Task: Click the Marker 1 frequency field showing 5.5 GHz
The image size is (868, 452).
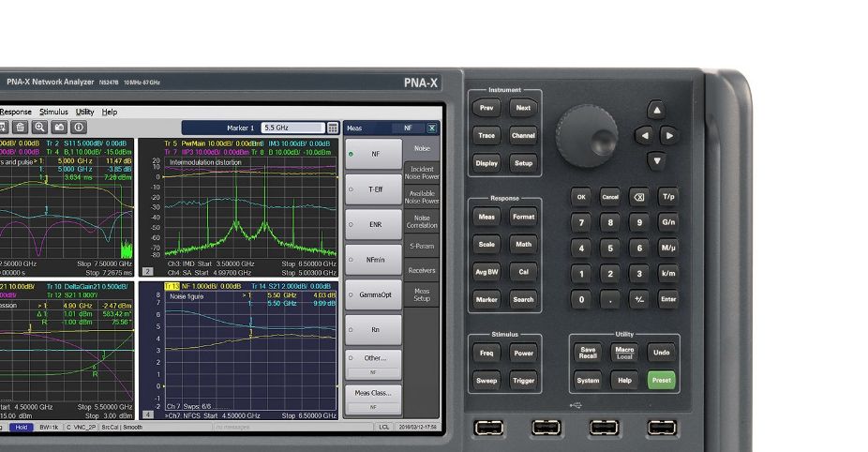Action: [292, 128]
